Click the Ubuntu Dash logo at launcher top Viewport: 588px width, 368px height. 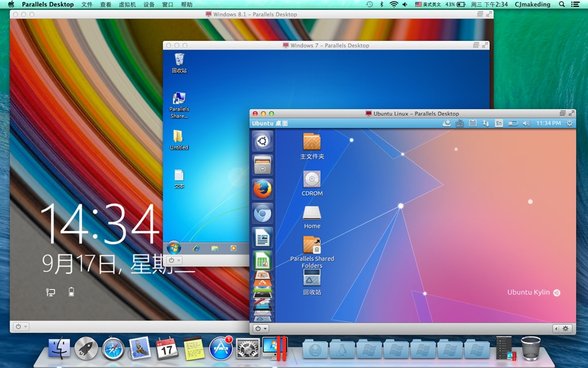click(262, 140)
